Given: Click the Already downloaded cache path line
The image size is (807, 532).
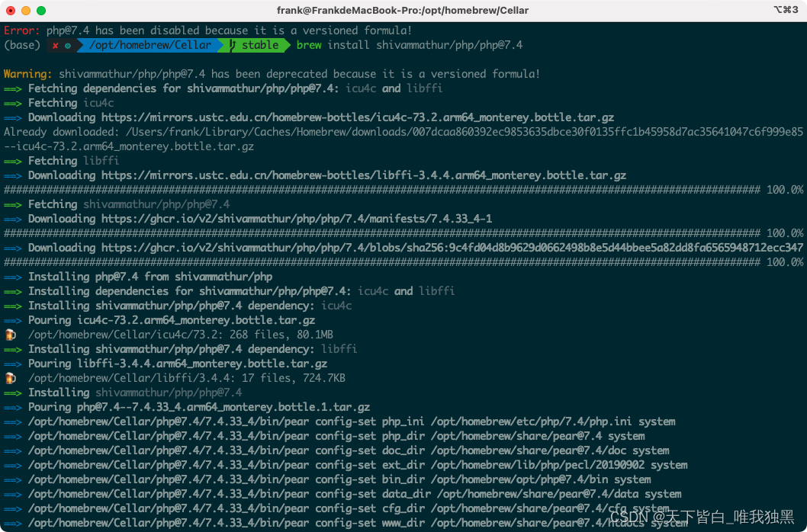Looking at the screenshot, I should coord(403,139).
